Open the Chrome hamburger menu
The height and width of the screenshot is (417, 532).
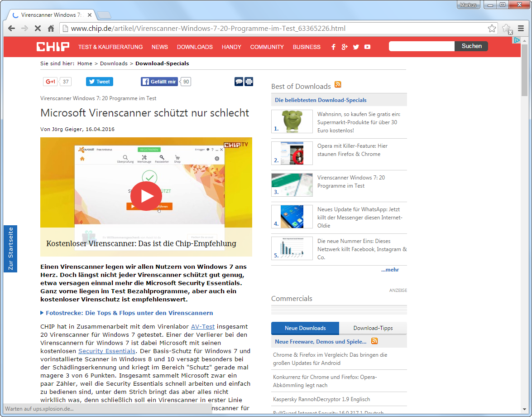(x=521, y=29)
